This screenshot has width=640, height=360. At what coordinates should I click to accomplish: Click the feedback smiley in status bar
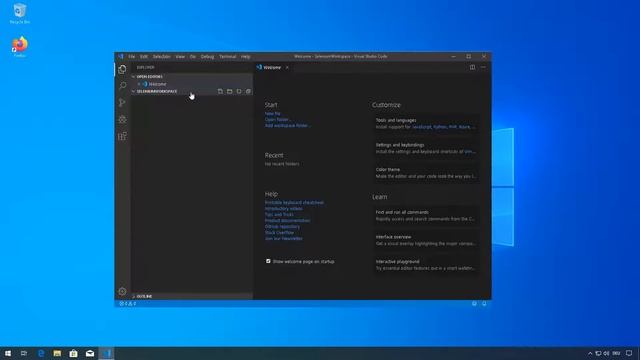474,304
